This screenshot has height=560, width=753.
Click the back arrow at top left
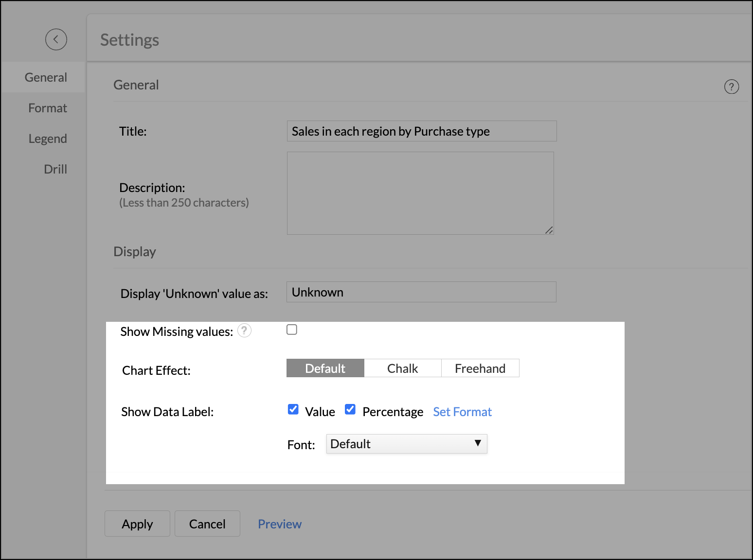click(x=56, y=39)
